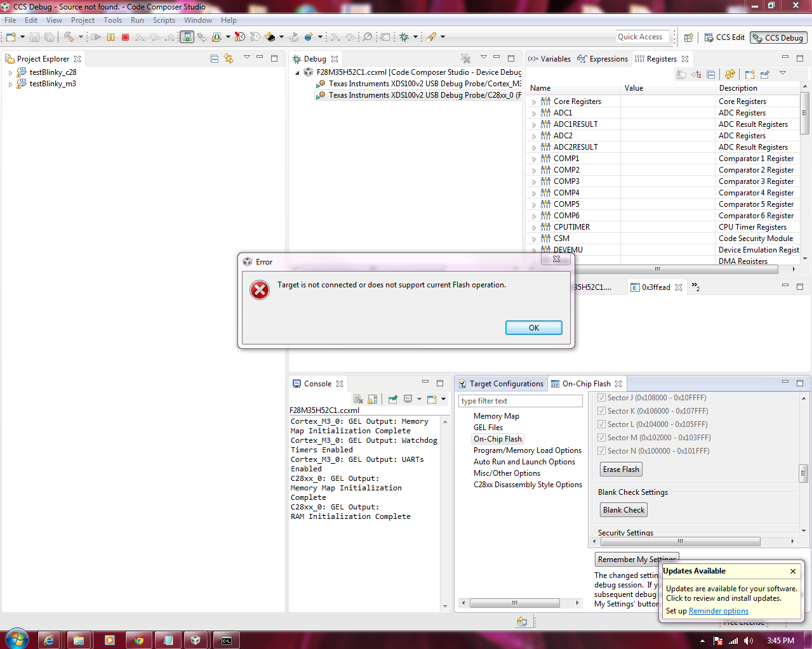Click the Pin Registers view icon
Viewport: 812px width, 649px height.
pos(765,74)
